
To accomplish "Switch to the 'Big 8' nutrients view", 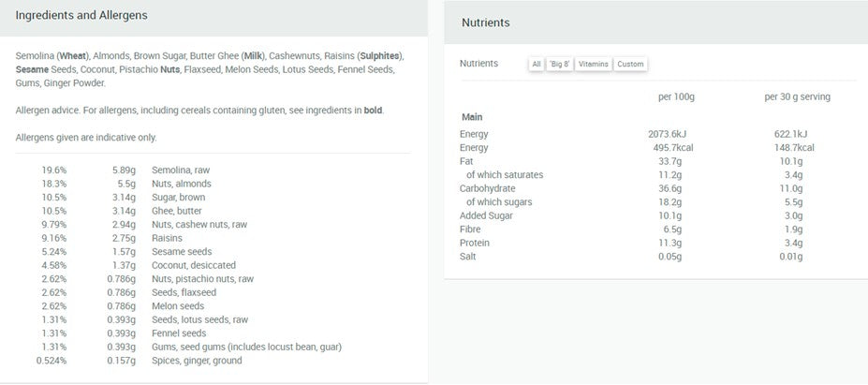I will pos(559,65).
